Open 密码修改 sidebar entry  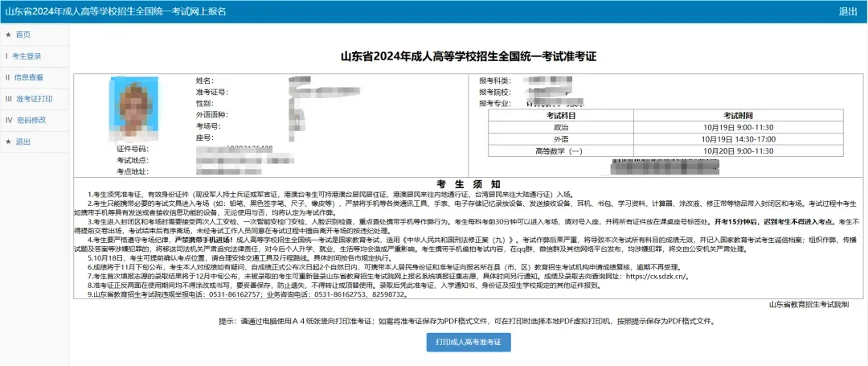pos(31,120)
